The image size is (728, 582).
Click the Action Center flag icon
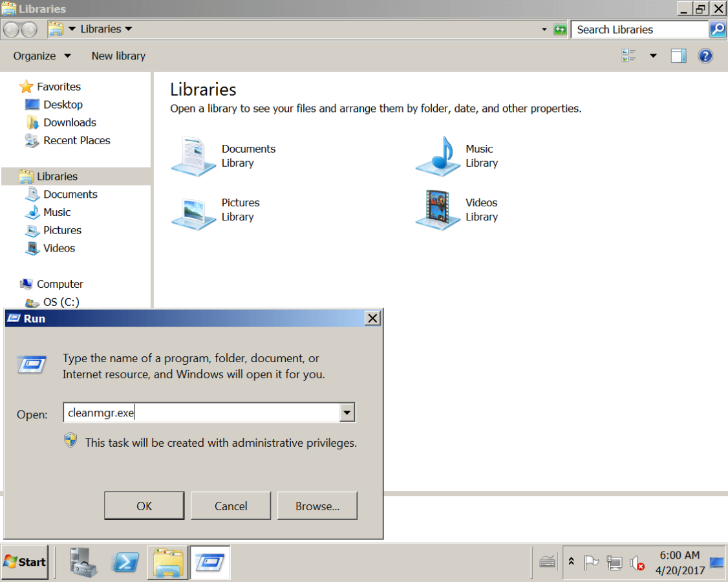(x=592, y=562)
